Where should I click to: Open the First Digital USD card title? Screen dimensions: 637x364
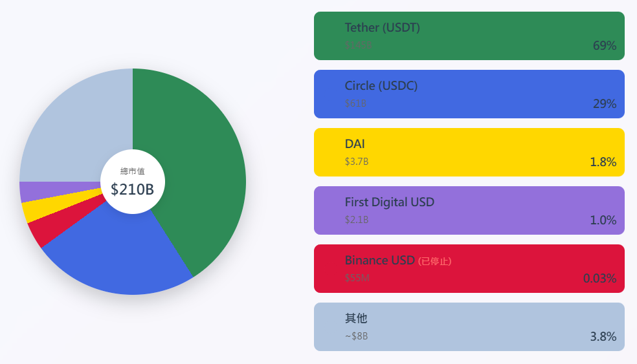tap(389, 202)
